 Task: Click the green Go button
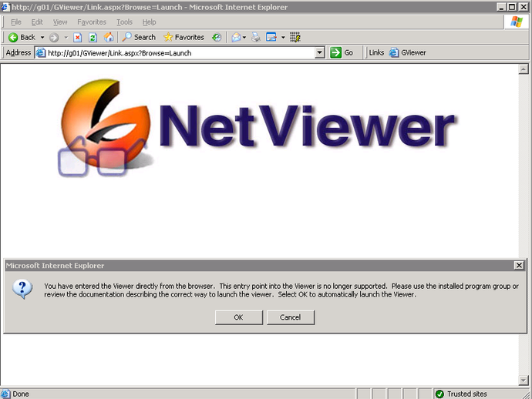342,53
